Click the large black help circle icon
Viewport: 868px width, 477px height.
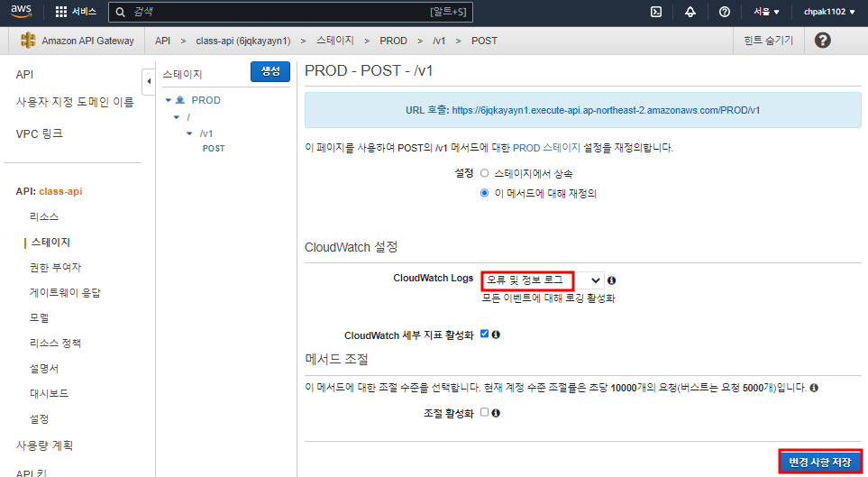pos(823,40)
